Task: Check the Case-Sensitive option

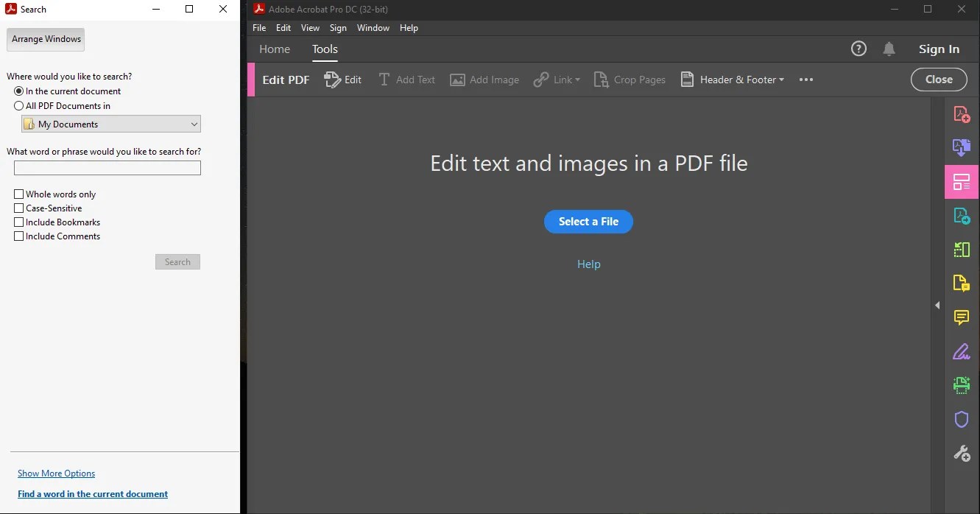Action: click(18, 208)
